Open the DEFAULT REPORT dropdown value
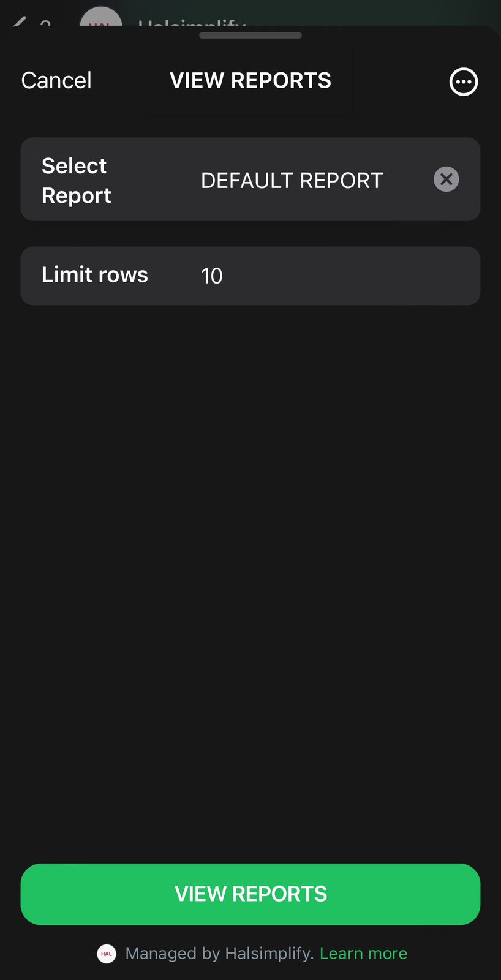The width and height of the screenshot is (501, 980). pos(292,181)
